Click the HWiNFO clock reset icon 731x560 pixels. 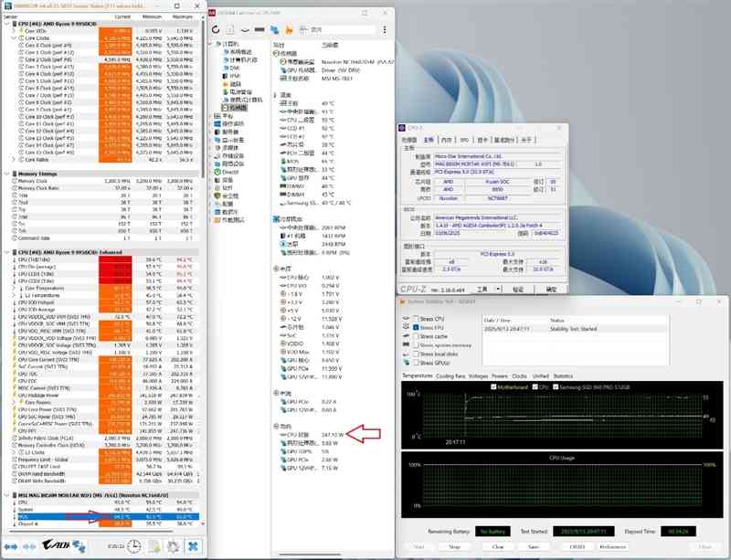coord(134,546)
